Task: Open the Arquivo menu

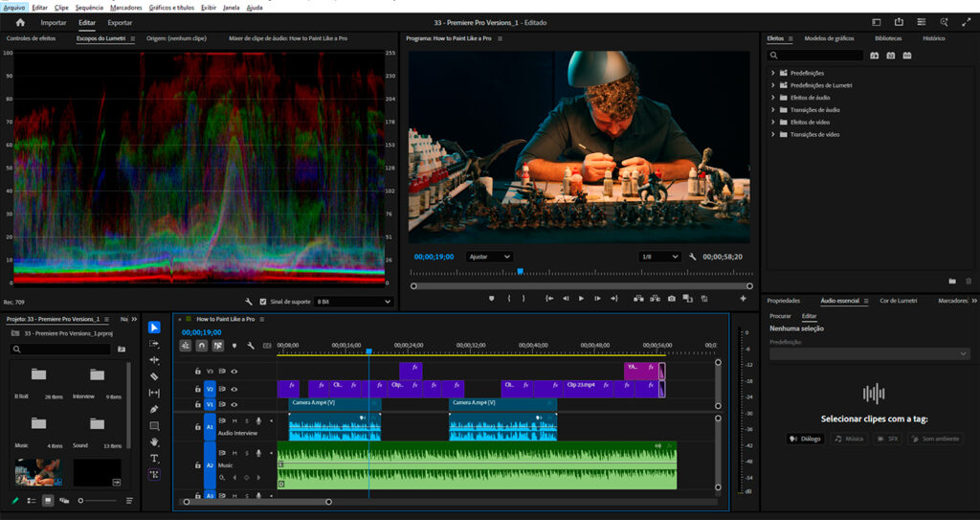Action: click(x=13, y=8)
